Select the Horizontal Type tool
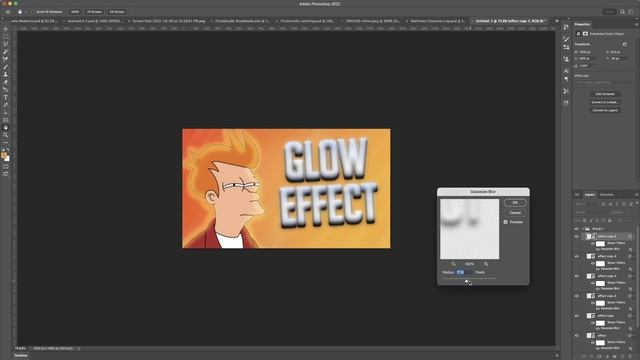Screen dimensions: 640x360 pos(5,97)
